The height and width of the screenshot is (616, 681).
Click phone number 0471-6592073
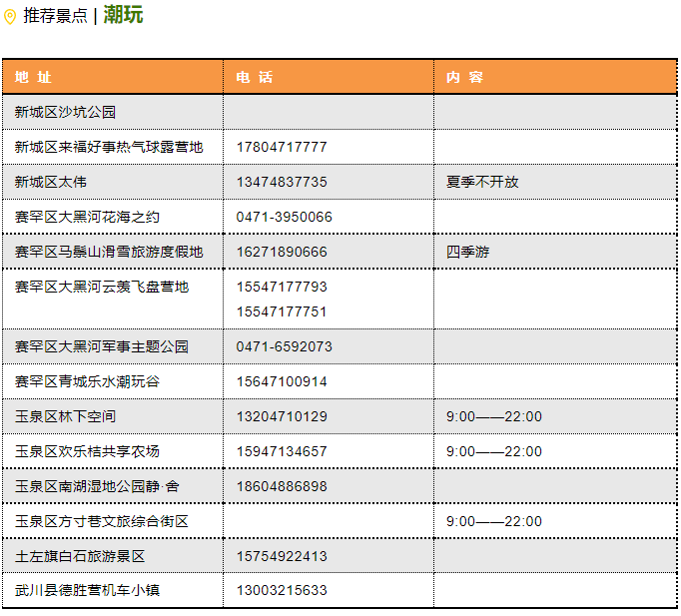[x=285, y=346]
